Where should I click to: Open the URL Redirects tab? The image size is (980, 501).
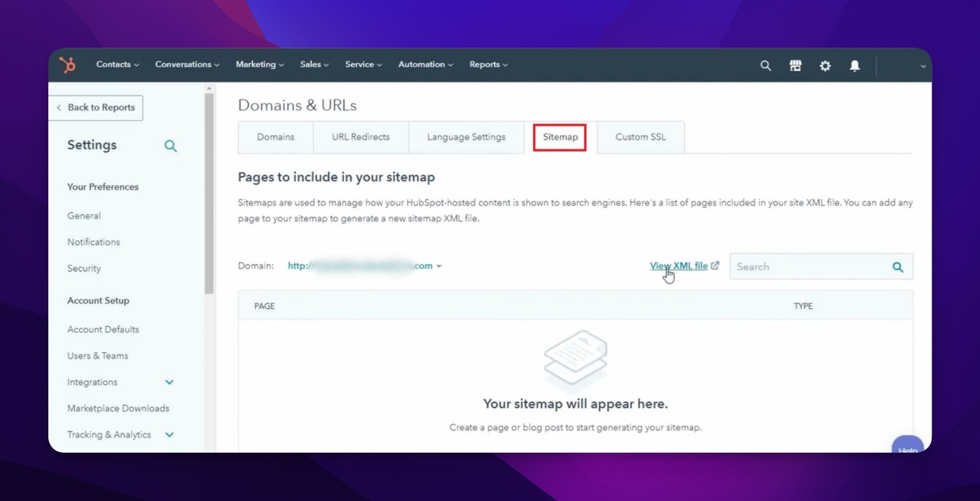(360, 137)
